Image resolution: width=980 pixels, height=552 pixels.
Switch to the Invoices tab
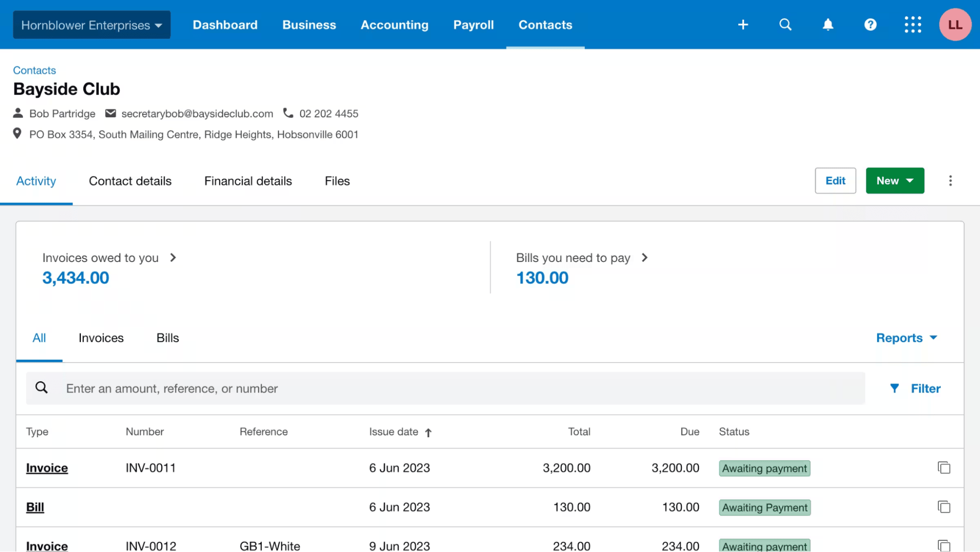tap(101, 338)
